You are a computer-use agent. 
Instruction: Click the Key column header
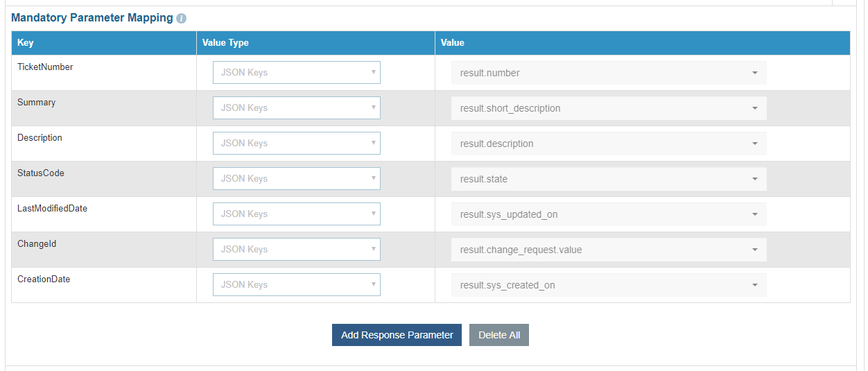point(26,43)
